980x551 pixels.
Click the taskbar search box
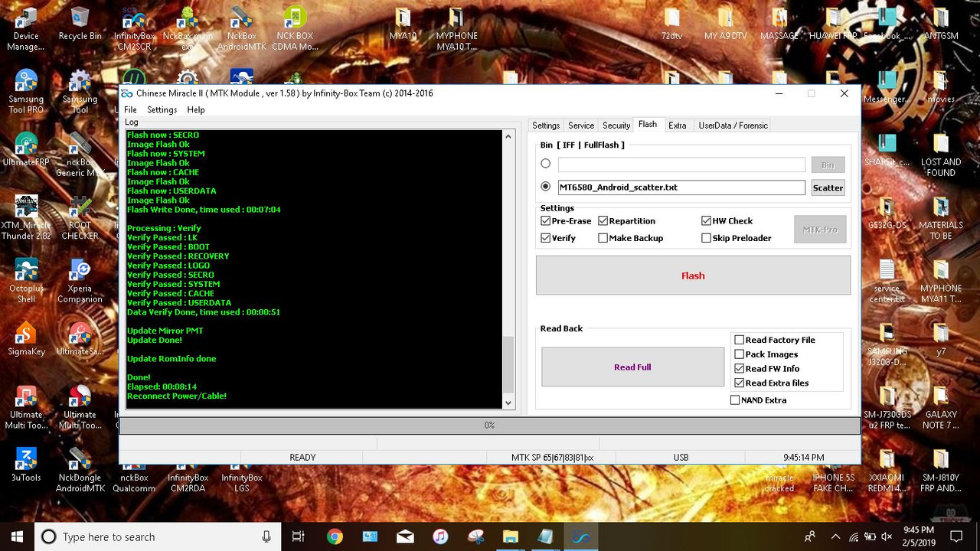coord(158,536)
